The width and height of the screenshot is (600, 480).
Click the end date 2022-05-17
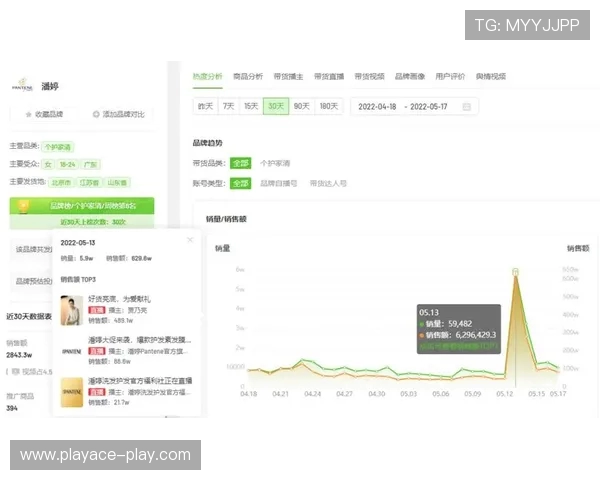point(429,107)
